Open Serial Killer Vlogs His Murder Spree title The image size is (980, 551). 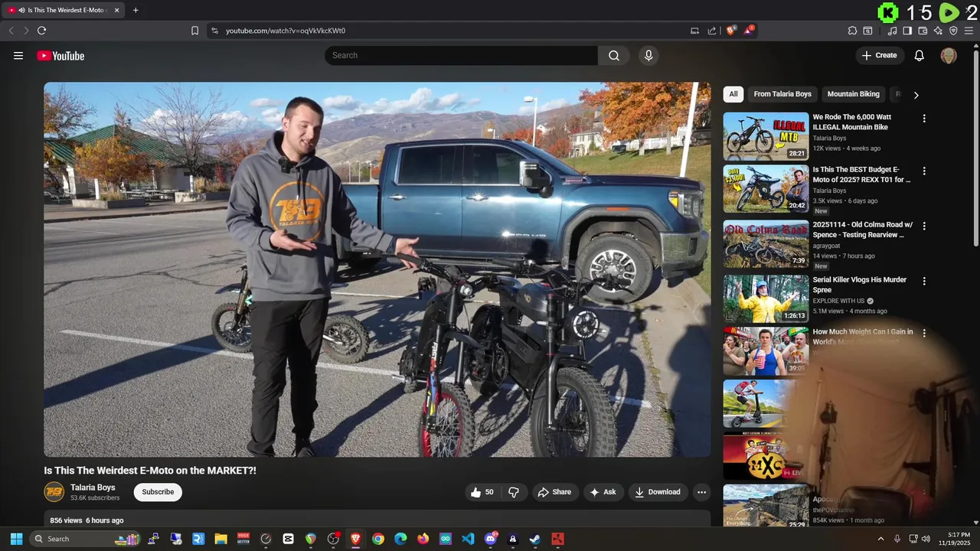click(x=859, y=285)
